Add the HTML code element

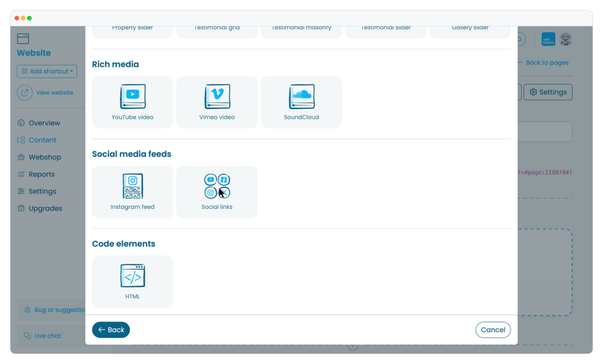tap(132, 281)
